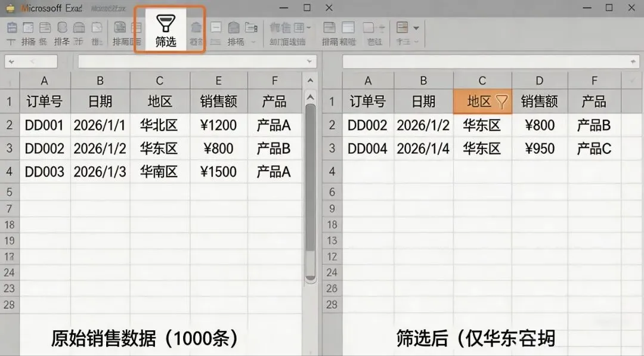Click the name box in left window
The height and width of the screenshot is (356, 644).
31,61
